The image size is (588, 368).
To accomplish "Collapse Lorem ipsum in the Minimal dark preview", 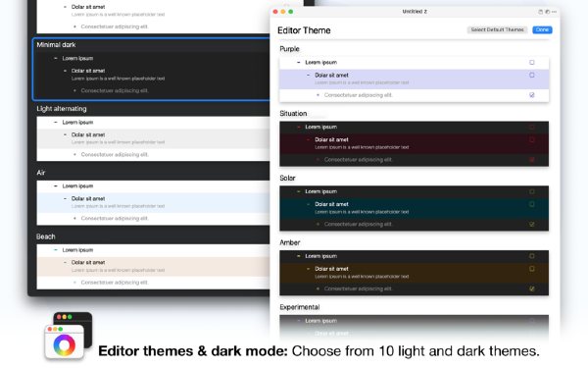I will pyautogui.click(x=56, y=58).
